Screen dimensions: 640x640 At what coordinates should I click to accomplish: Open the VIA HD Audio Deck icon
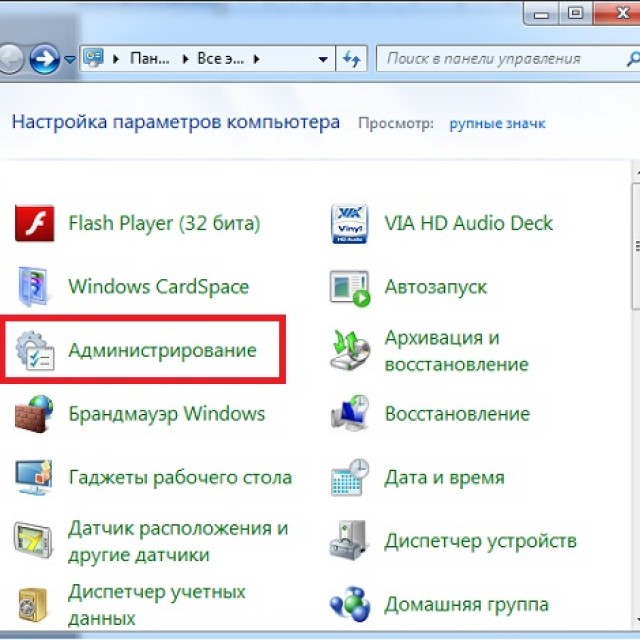(x=349, y=224)
